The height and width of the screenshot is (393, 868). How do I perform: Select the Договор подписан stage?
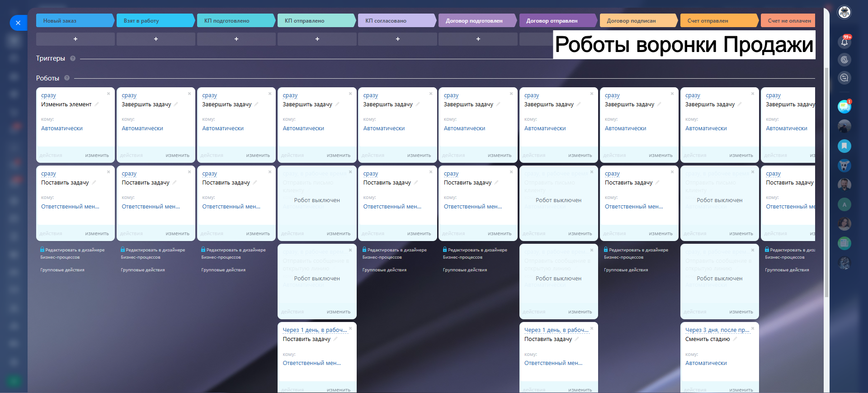pos(639,20)
